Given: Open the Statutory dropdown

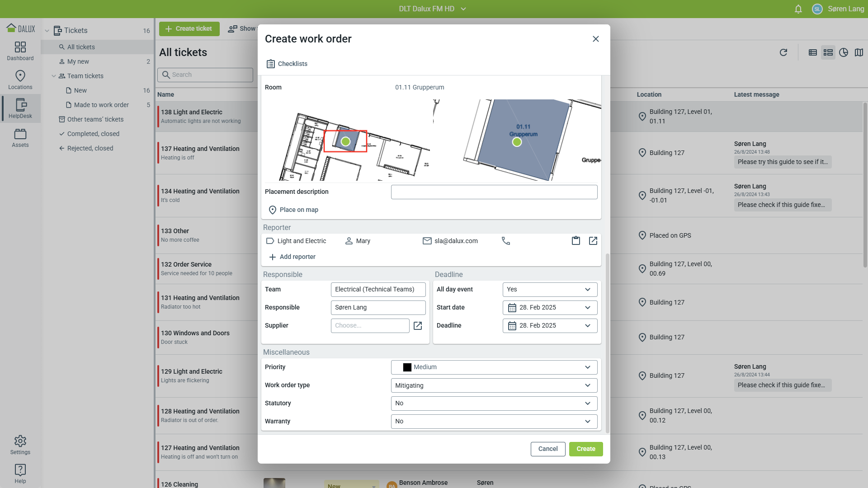Looking at the screenshot, I should (494, 403).
